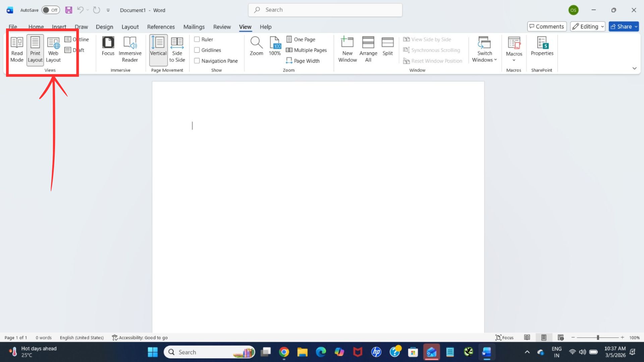The width and height of the screenshot is (644, 362).
Task: Set zoom to 100%
Action: click(x=275, y=47)
